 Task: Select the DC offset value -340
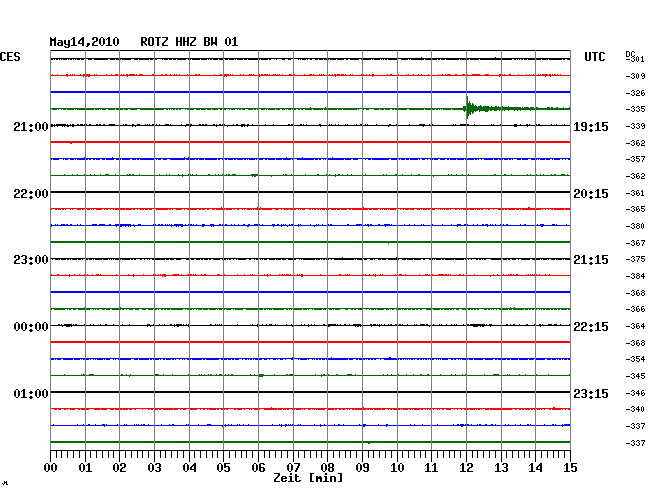click(x=635, y=409)
